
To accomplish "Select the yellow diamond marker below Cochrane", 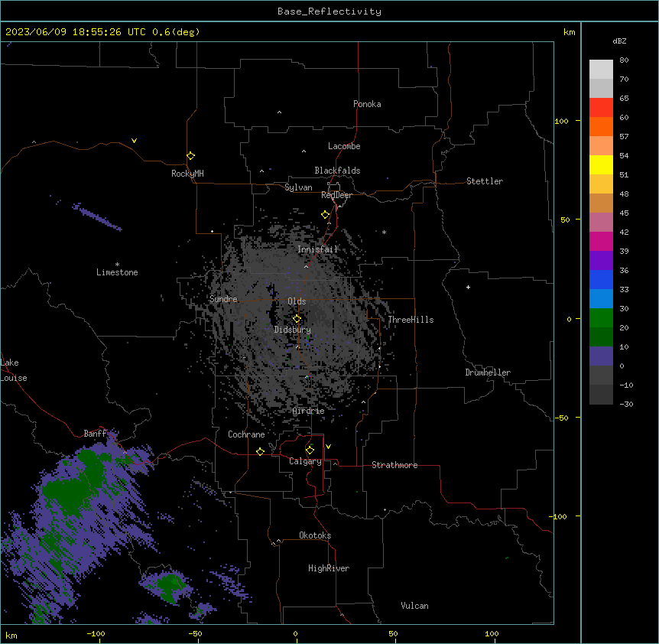I will pyautogui.click(x=260, y=451).
